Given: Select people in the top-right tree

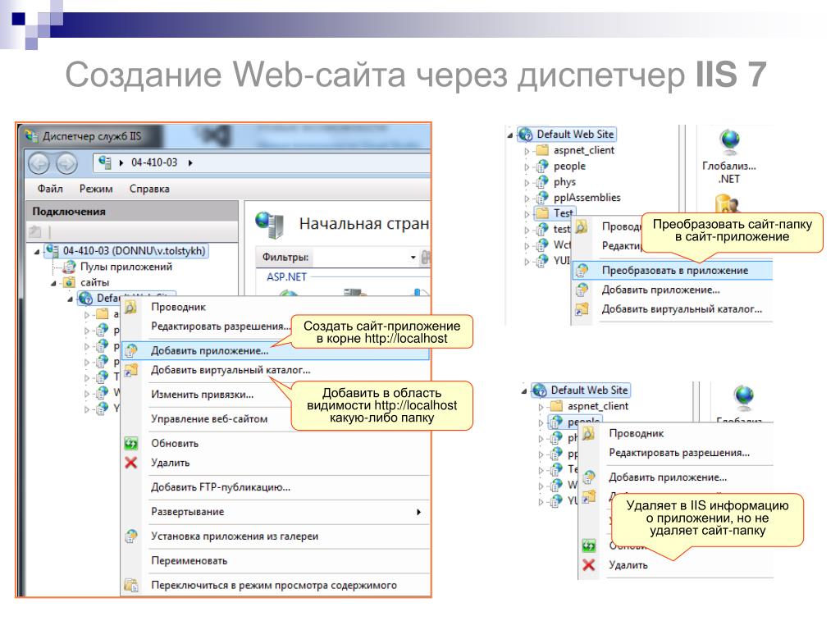Looking at the screenshot, I should click(569, 166).
